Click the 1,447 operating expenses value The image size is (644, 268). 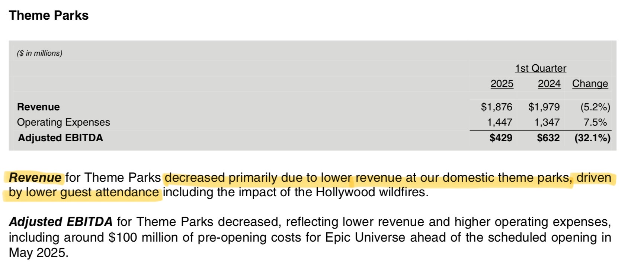pos(500,122)
